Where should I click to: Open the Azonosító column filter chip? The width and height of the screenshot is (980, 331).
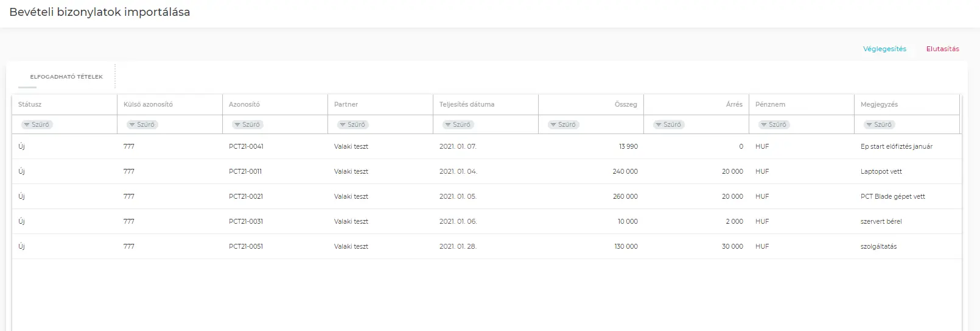click(247, 124)
